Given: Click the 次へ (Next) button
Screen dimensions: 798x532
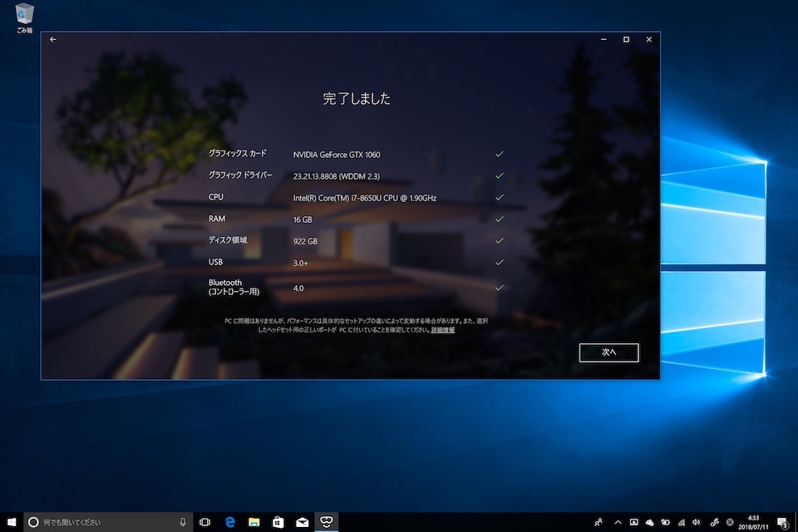Looking at the screenshot, I should click(x=608, y=352).
